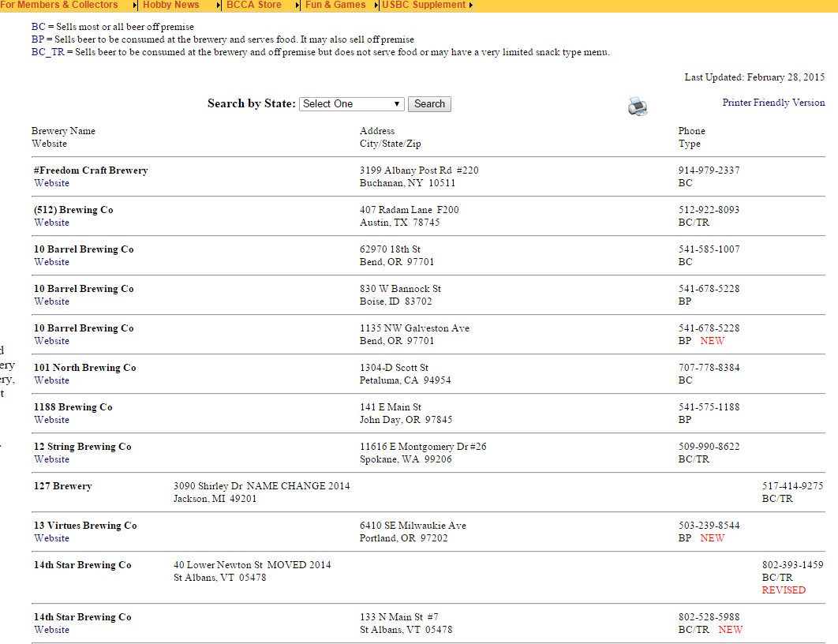The image size is (838, 644).
Task: Select the 12 String Brewing Co name
Action: [x=83, y=447]
